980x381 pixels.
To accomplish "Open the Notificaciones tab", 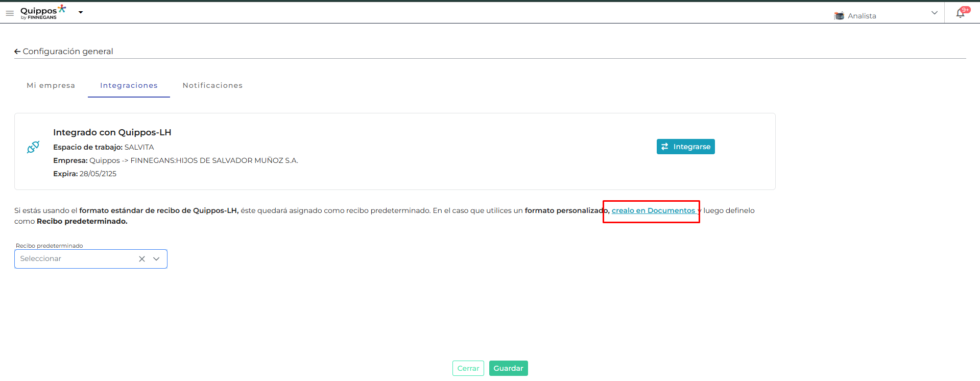I will tap(212, 85).
